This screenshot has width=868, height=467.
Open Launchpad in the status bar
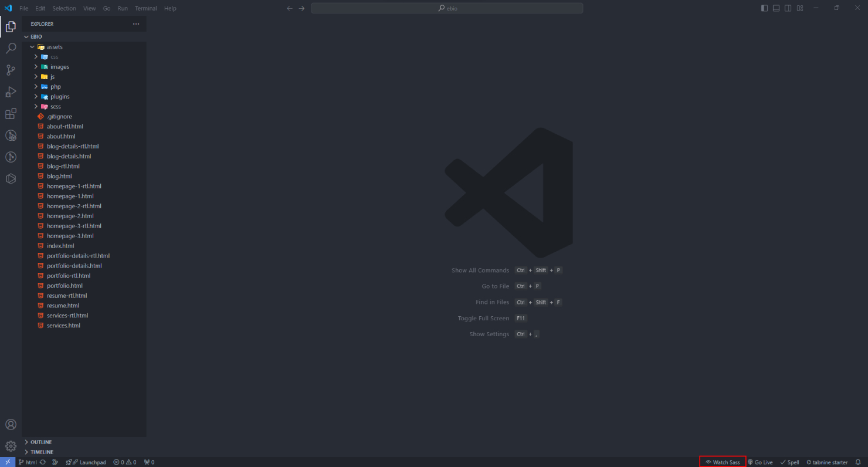click(x=86, y=462)
